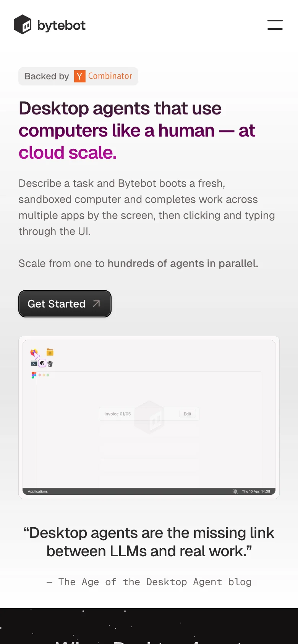This screenshot has height=644, width=298.
Task: Open the highlighted Bytebot cube app
Action: (42, 363)
